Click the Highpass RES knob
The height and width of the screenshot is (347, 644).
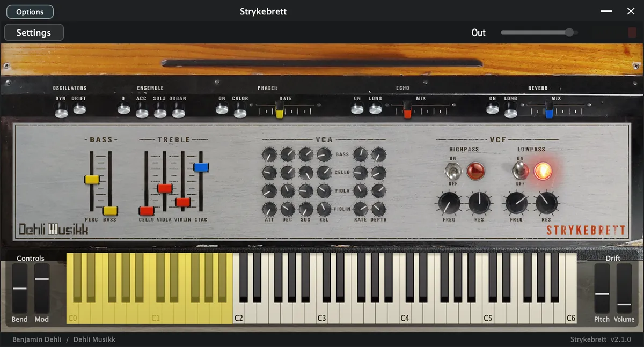479,204
